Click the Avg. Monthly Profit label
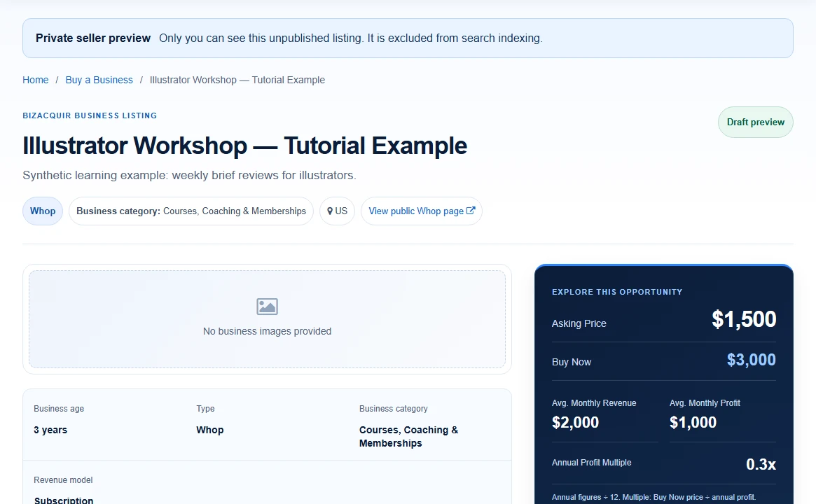Image resolution: width=816 pixels, height=504 pixels. 705,403
